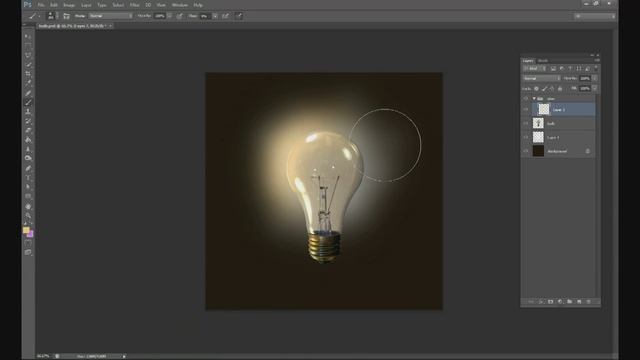Add a new adjustment layer
Image resolution: width=640 pixels, height=360 pixels.
tap(560, 302)
